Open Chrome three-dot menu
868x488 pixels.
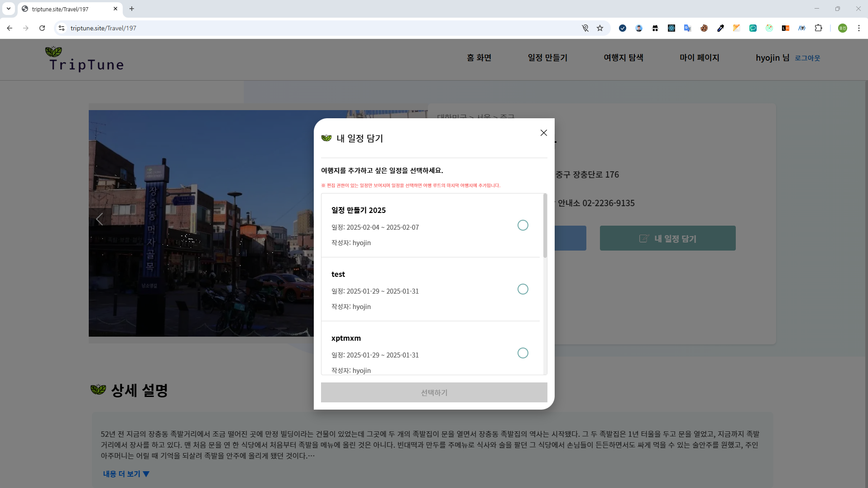point(858,28)
